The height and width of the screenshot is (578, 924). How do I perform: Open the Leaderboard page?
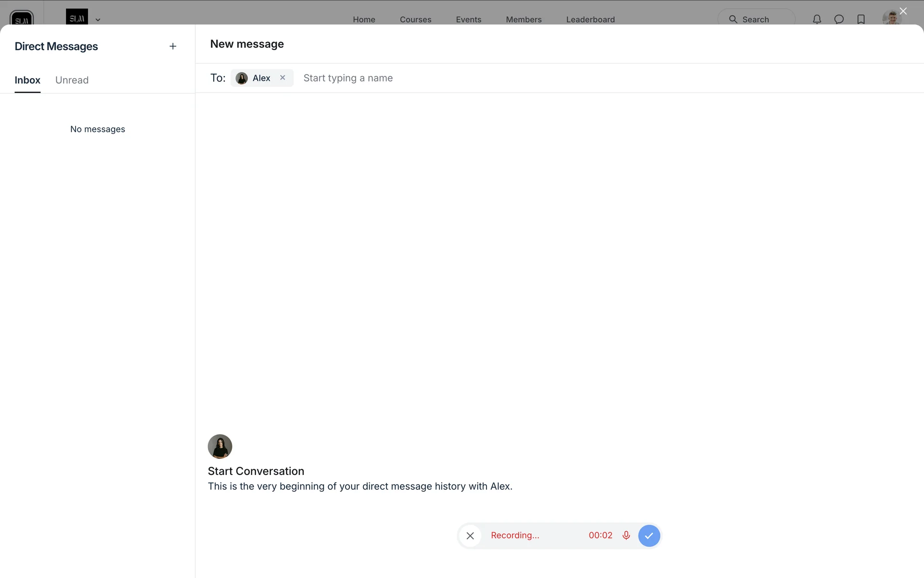click(590, 19)
